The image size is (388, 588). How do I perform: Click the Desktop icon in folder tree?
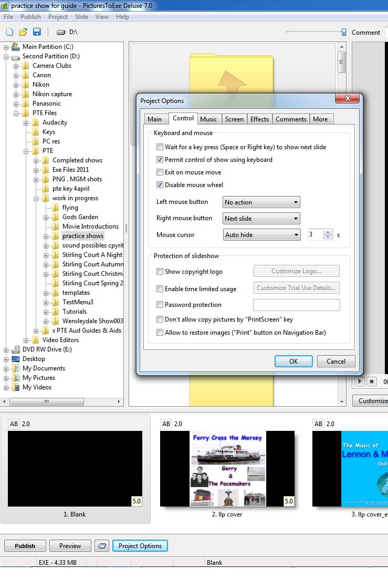coord(16,359)
